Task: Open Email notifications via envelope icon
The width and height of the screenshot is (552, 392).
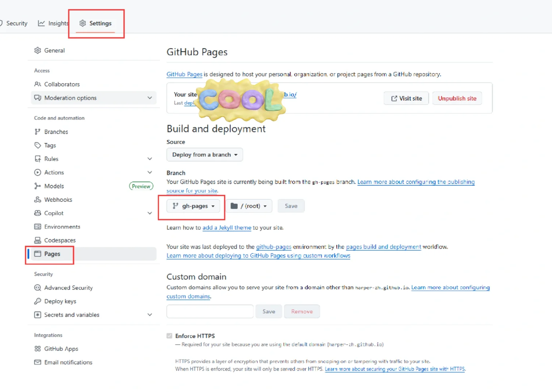Action: tap(37, 362)
